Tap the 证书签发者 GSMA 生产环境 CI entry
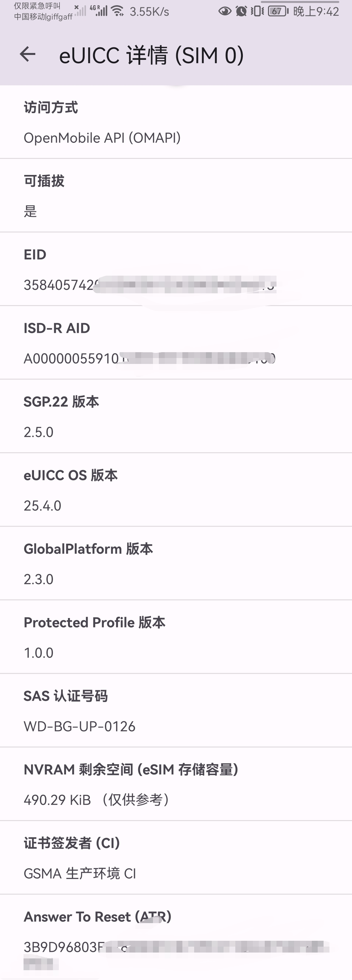The width and height of the screenshot is (352, 980). pos(176,858)
